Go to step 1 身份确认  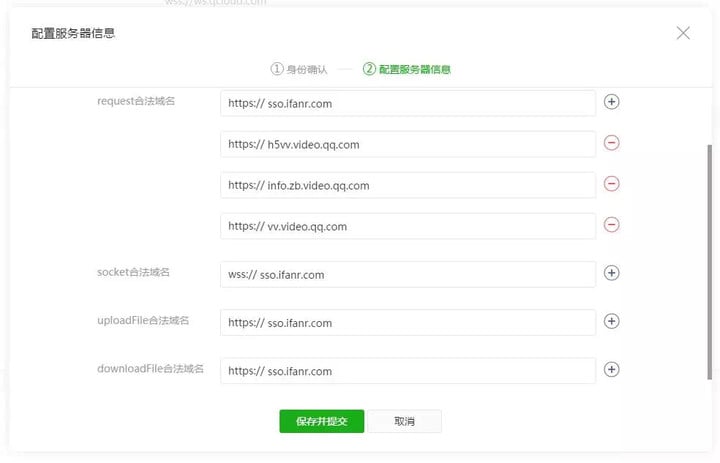[299, 69]
